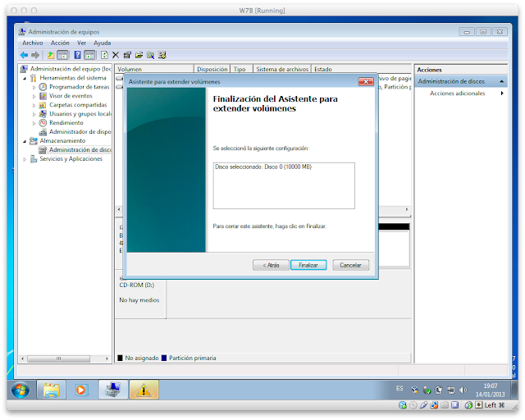Toggle the console tree pane toolbar icon
Screen dimensions: 525x420
point(62,55)
